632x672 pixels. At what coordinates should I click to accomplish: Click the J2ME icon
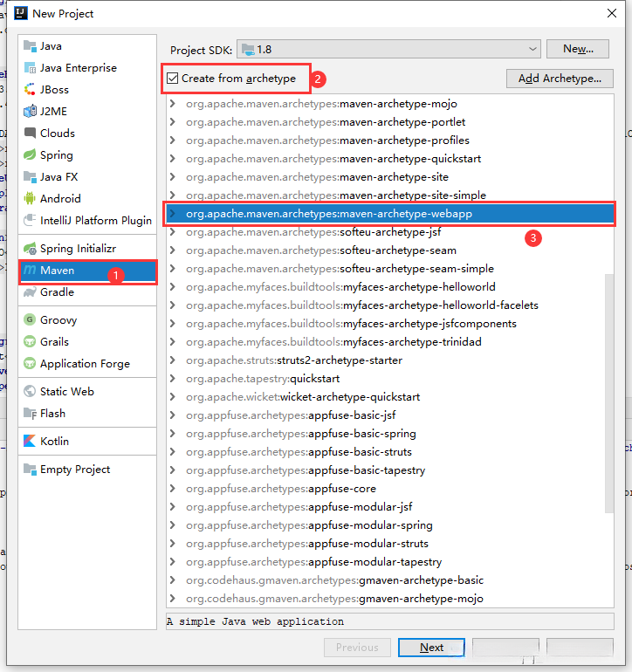[x=30, y=112]
